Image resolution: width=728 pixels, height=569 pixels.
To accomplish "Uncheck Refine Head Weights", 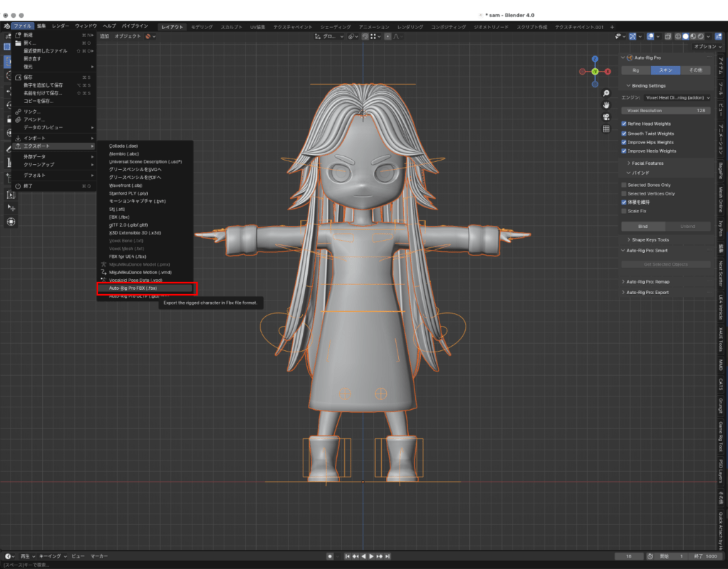I will coord(624,122).
